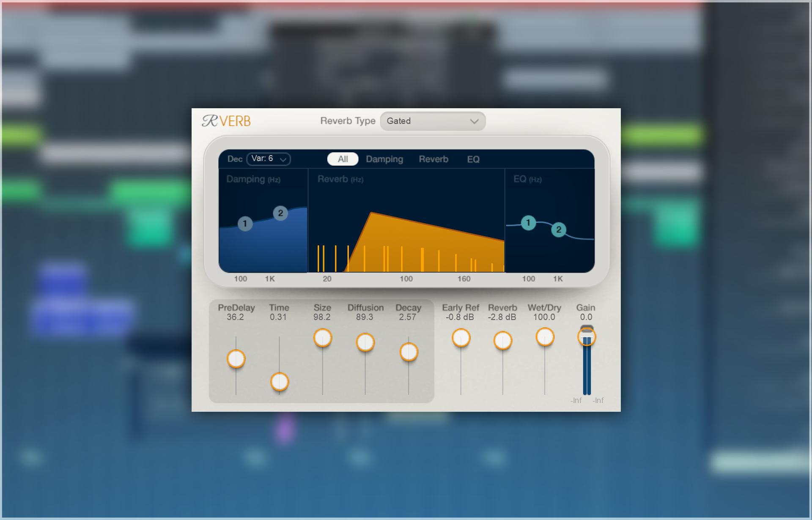Switch to the Reverb view tab
The height and width of the screenshot is (520, 812).
[433, 159]
